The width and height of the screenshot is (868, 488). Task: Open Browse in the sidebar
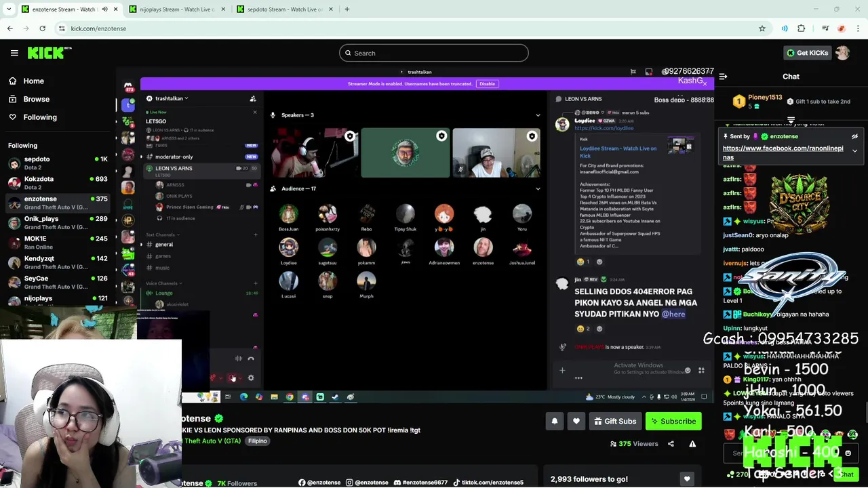[x=36, y=99]
